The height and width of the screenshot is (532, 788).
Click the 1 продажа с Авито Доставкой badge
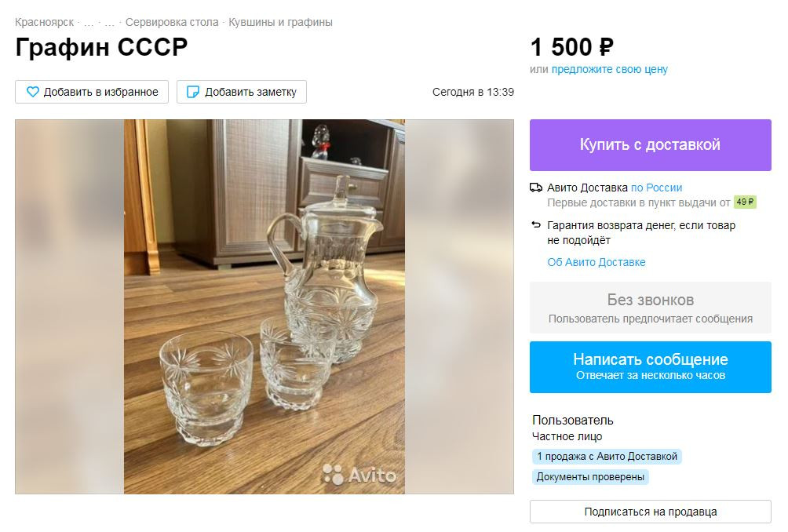click(607, 456)
